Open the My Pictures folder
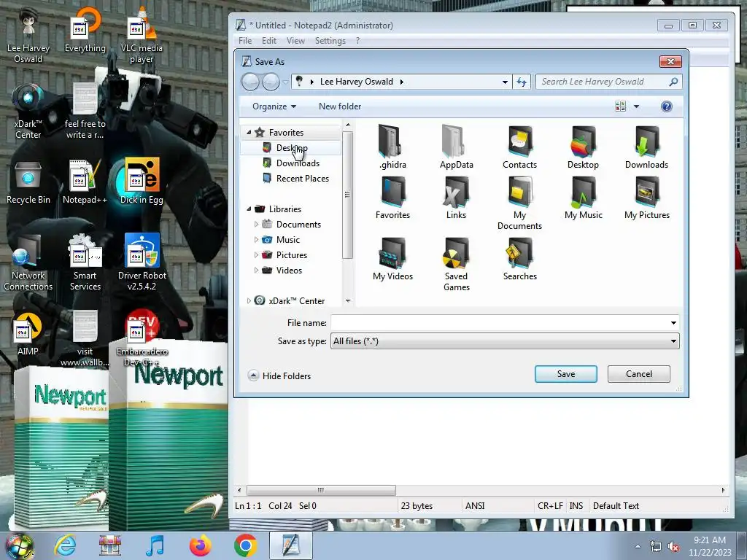 pyautogui.click(x=646, y=198)
